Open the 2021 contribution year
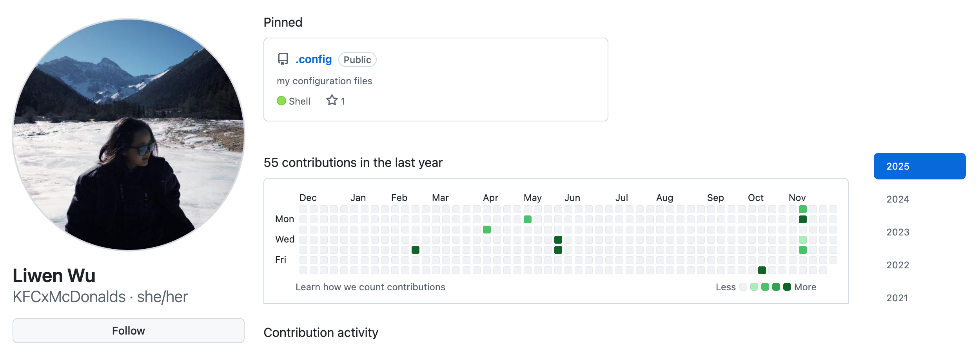 897,298
